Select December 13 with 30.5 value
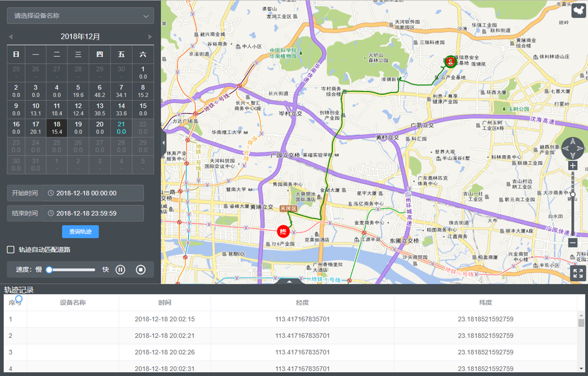Image resolution: width=588 pixels, height=376 pixels. coord(100,109)
